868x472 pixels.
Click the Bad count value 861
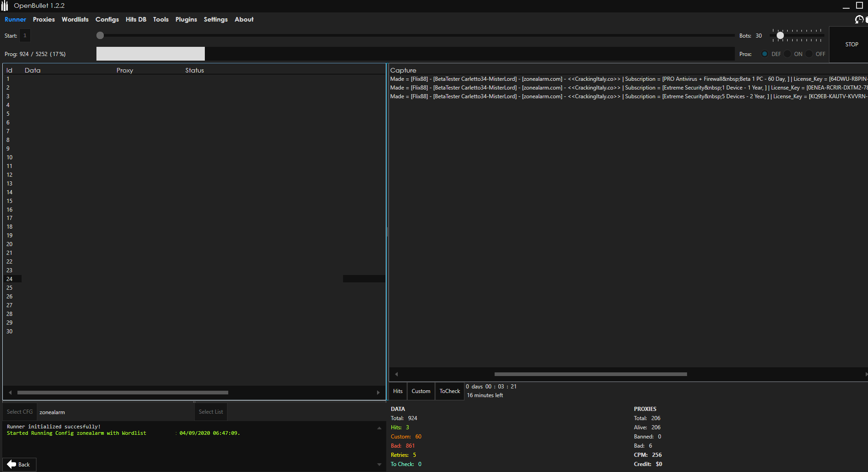point(410,446)
